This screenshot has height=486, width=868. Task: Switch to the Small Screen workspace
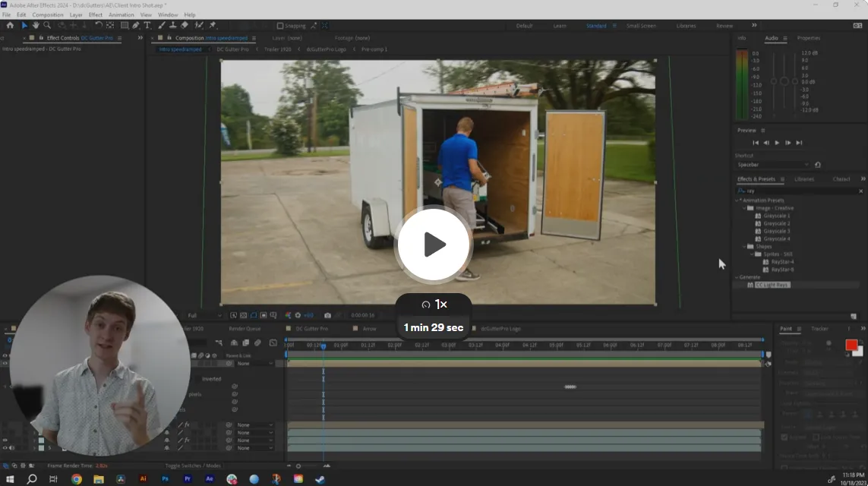(641, 26)
